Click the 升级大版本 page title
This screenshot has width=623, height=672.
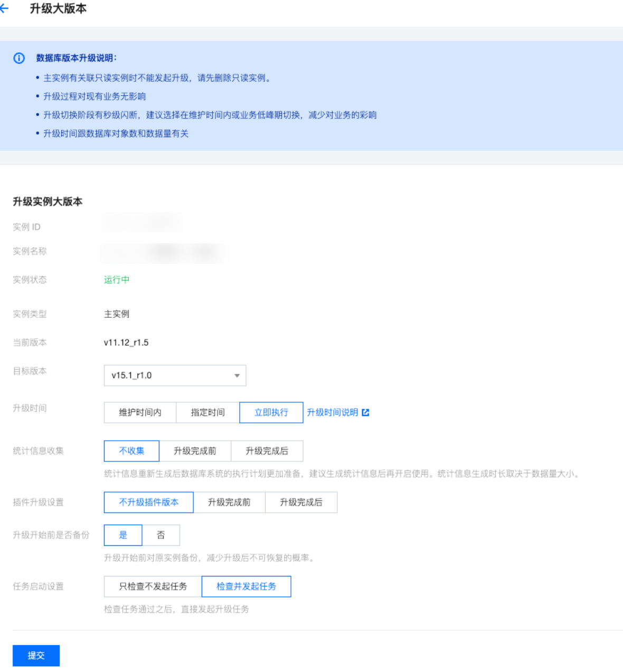(58, 8)
